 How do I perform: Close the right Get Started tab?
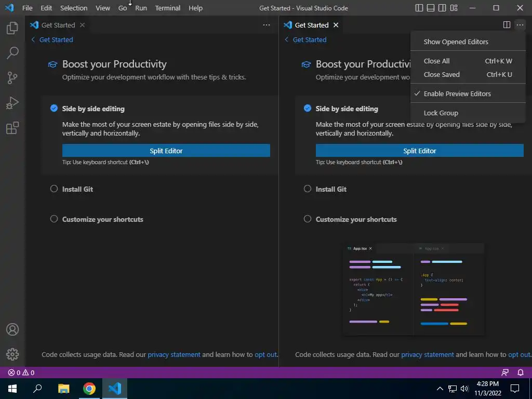point(336,25)
